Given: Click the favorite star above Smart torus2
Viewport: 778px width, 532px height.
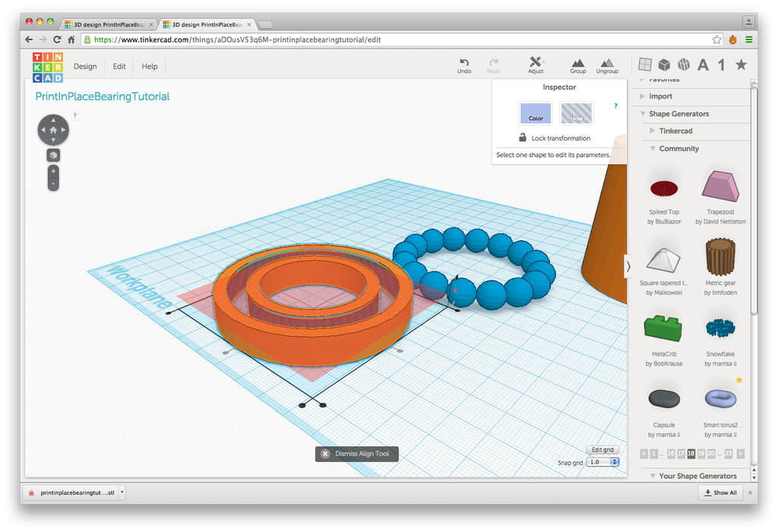Looking at the screenshot, I should click(x=738, y=380).
